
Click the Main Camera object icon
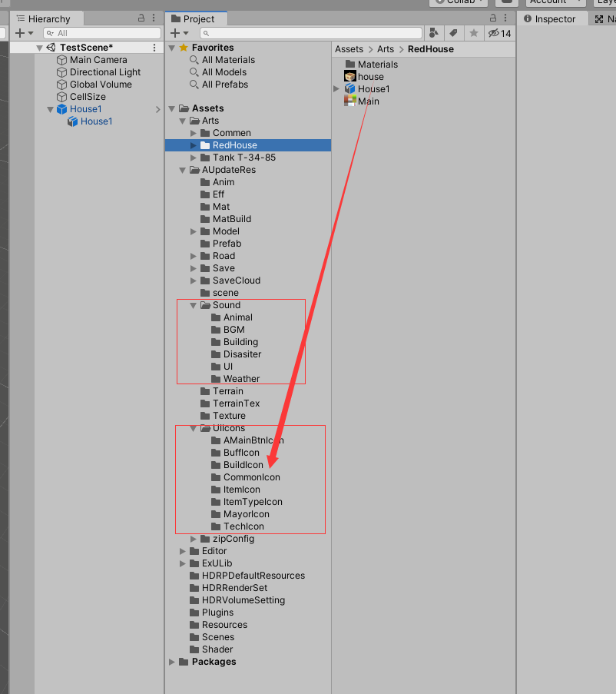point(62,60)
